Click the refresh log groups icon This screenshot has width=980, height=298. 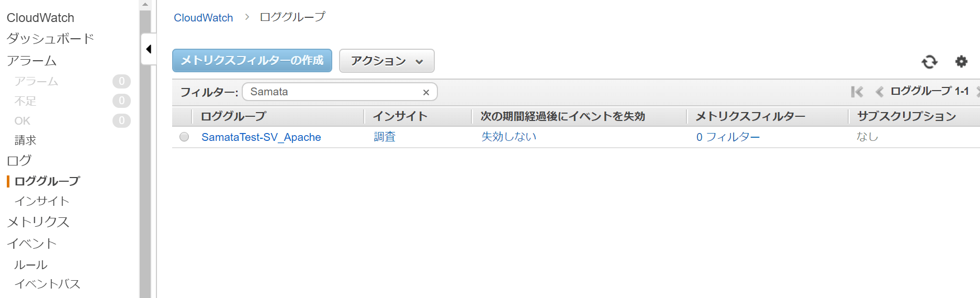click(x=929, y=62)
